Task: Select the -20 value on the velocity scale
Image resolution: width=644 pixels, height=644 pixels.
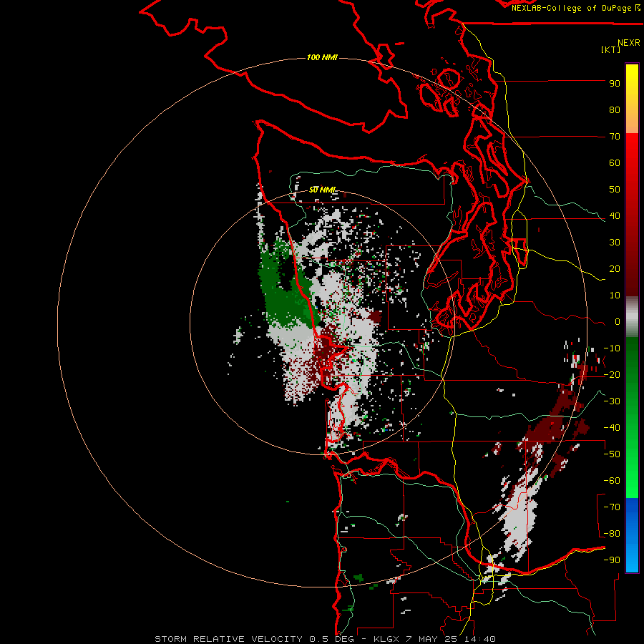Action: 612,375
